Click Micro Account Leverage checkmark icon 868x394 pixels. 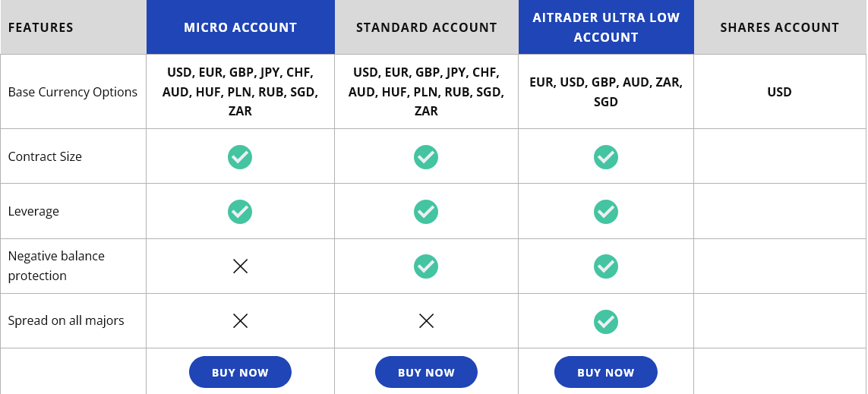(x=240, y=212)
